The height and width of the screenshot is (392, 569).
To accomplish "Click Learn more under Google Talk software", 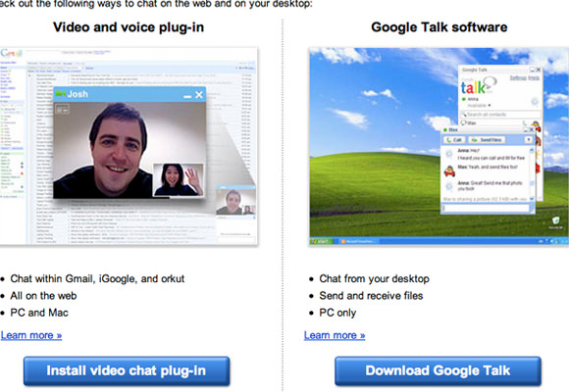I will point(335,335).
